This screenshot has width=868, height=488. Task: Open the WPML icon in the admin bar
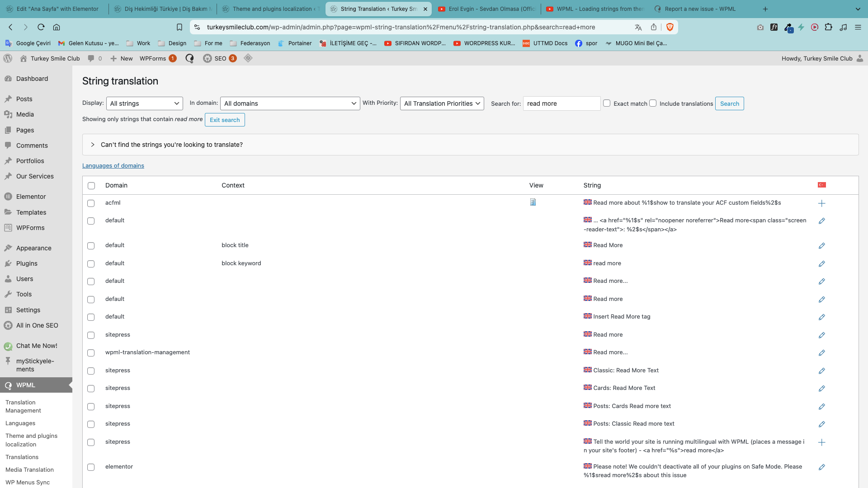[189, 58]
